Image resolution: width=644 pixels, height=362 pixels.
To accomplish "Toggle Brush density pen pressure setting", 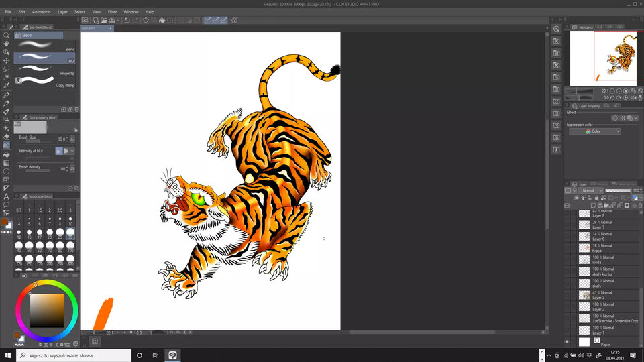I will point(72,169).
